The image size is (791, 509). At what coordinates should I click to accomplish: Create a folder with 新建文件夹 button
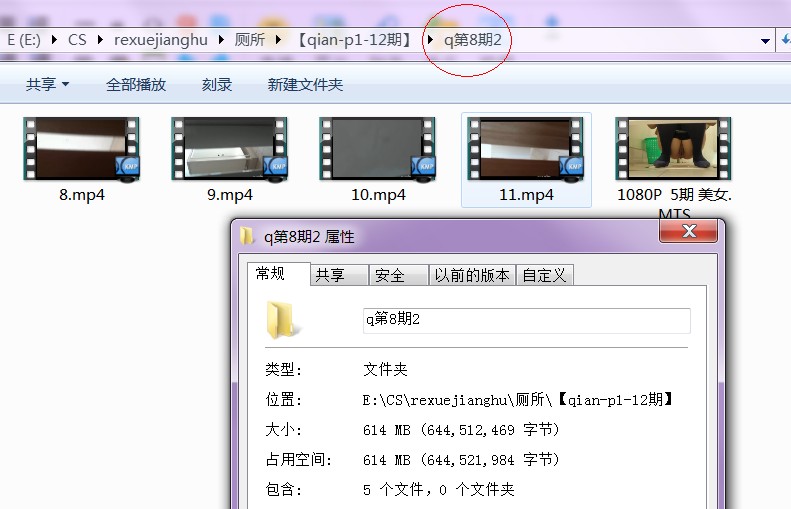305,85
